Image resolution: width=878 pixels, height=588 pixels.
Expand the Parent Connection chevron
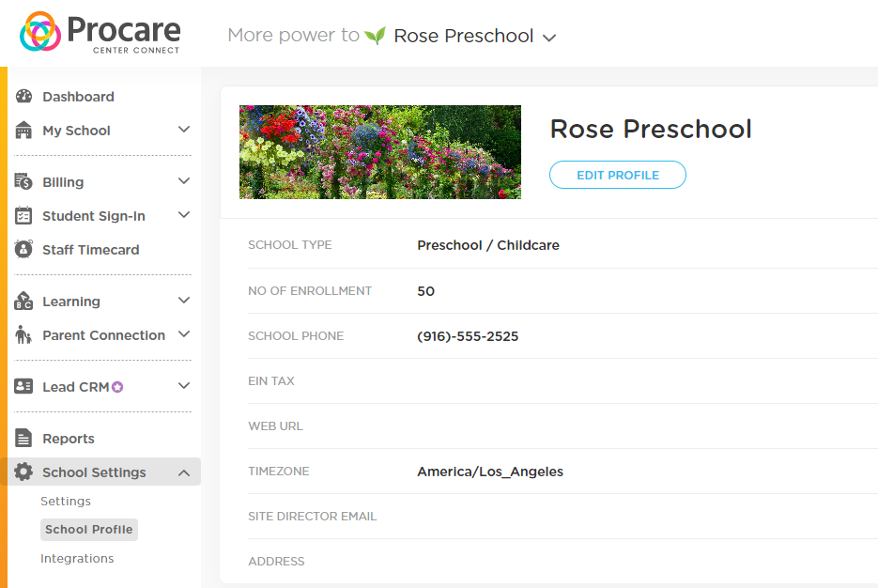[184, 334]
